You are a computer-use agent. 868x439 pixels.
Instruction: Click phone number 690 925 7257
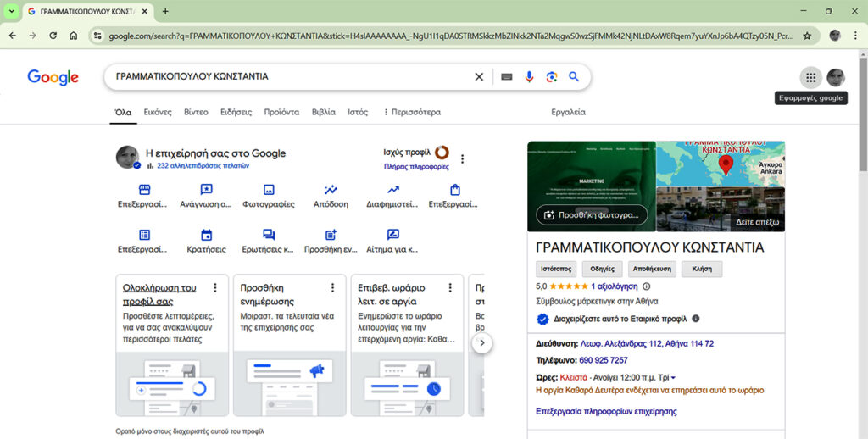pos(604,360)
